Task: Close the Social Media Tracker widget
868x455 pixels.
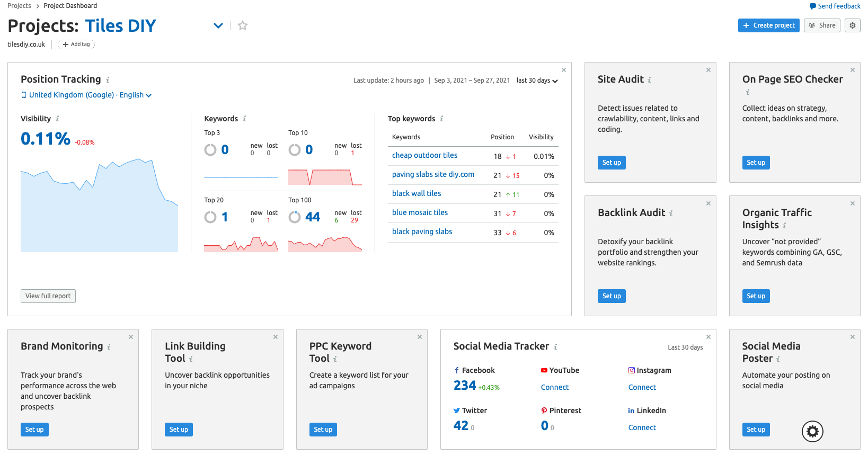Action: pos(708,337)
